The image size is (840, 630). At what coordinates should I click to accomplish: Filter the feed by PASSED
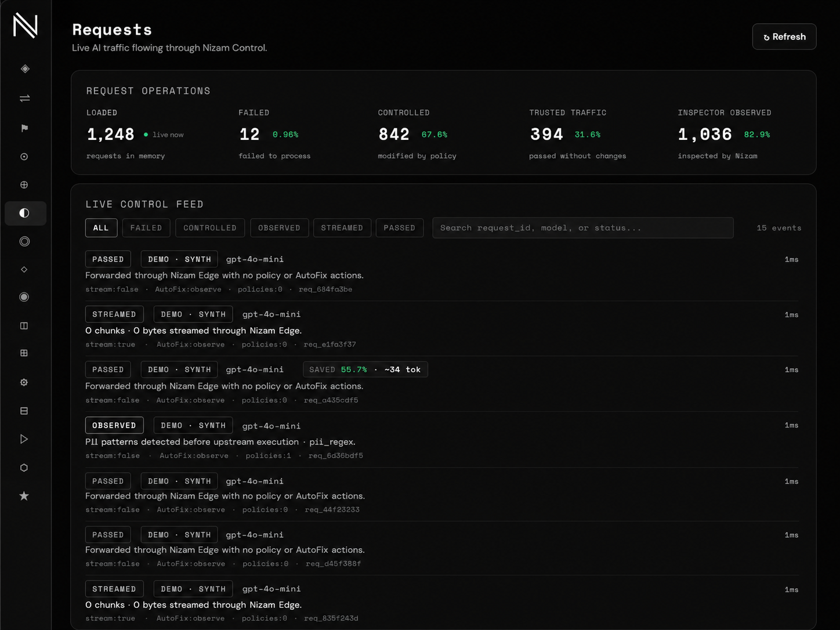pyautogui.click(x=399, y=228)
